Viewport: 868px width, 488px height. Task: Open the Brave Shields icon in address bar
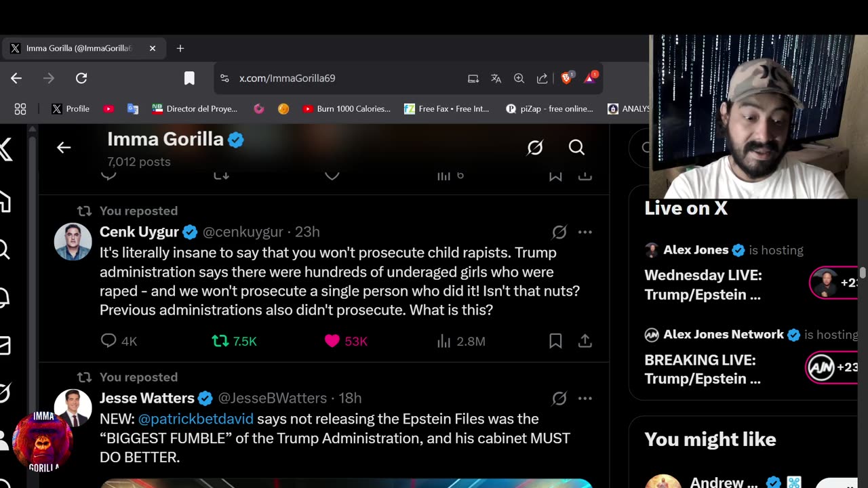coord(566,78)
